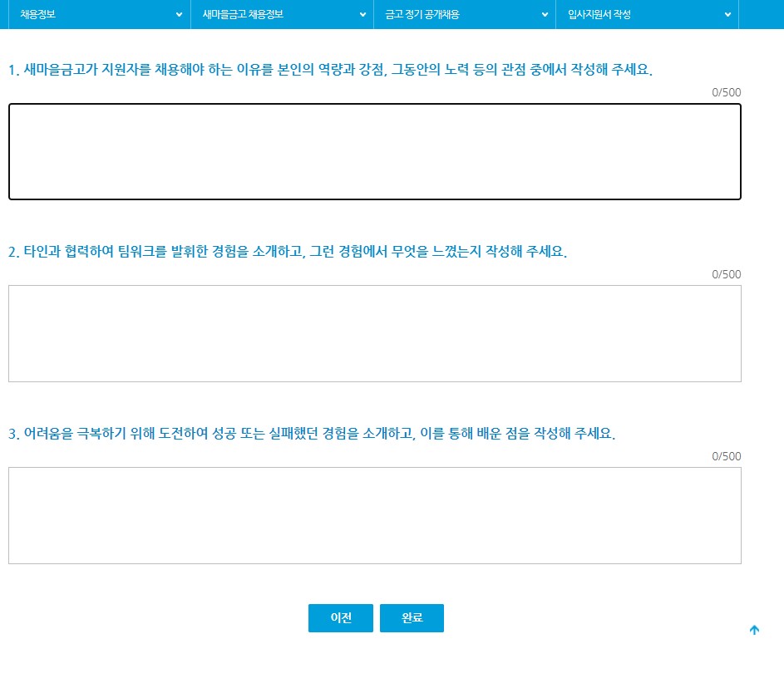Click the 이전 button

click(x=341, y=618)
